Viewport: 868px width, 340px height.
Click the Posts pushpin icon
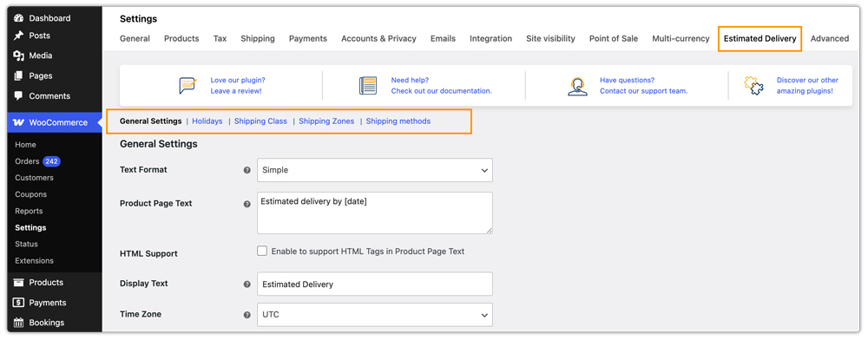(18, 36)
